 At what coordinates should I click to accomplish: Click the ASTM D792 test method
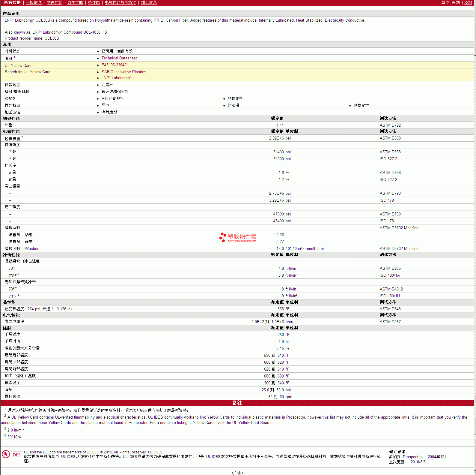click(390, 125)
